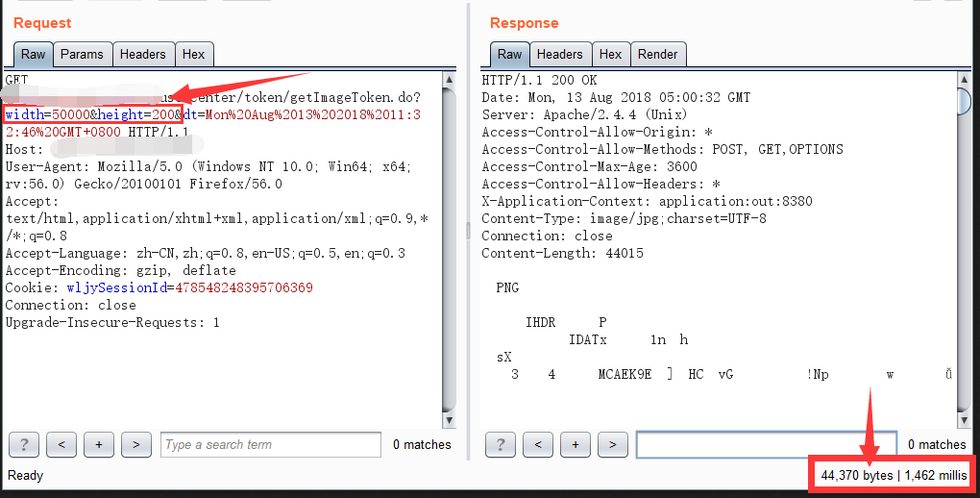
Task: Click the response panel's scrollbar thumb
Action: pos(965,101)
